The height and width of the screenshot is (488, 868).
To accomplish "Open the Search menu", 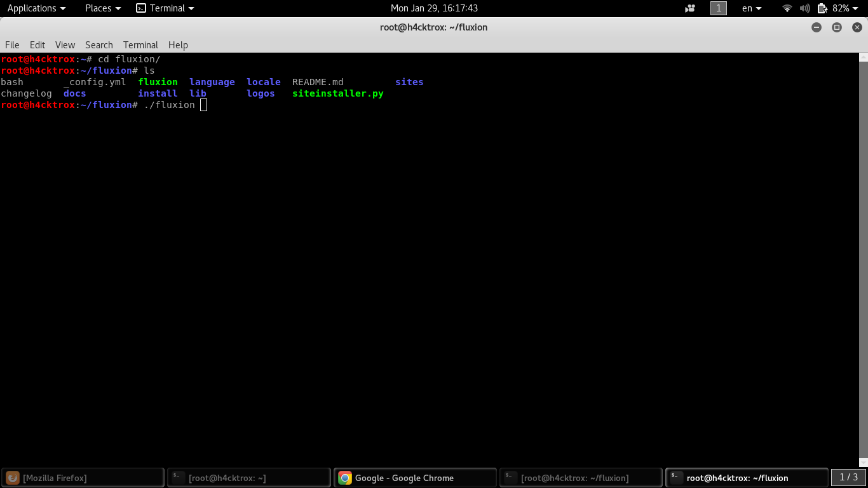I will click(x=98, y=44).
